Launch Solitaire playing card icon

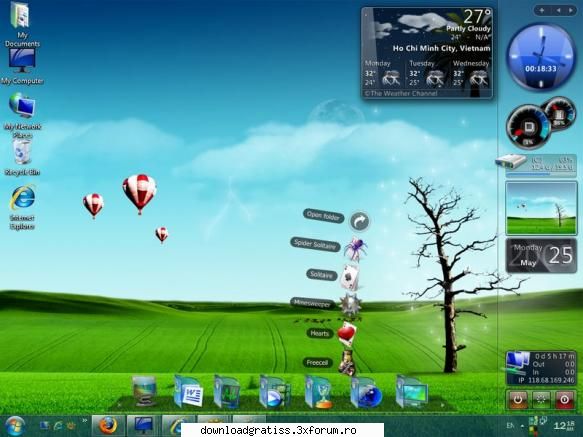pos(350,277)
